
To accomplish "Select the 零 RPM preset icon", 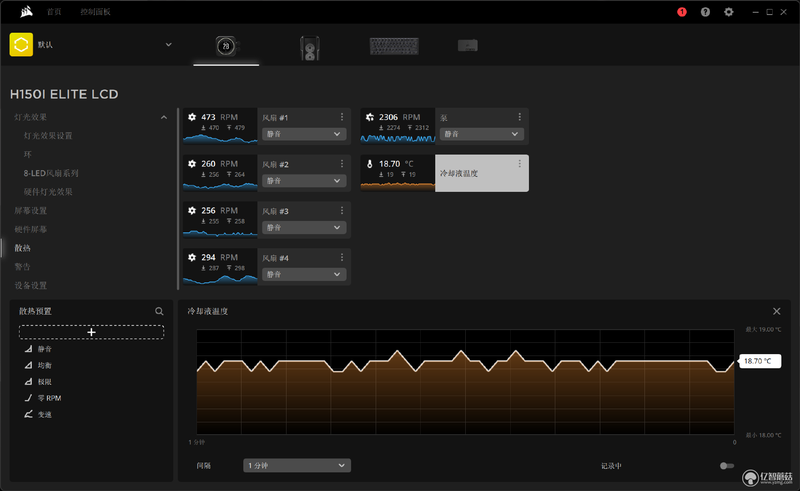I will point(29,398).
